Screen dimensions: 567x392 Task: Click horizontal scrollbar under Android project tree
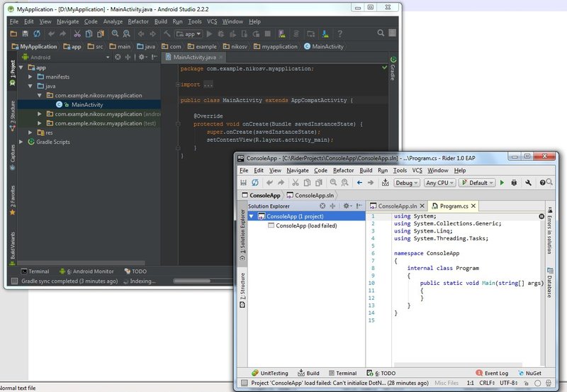tap(81, 263)
